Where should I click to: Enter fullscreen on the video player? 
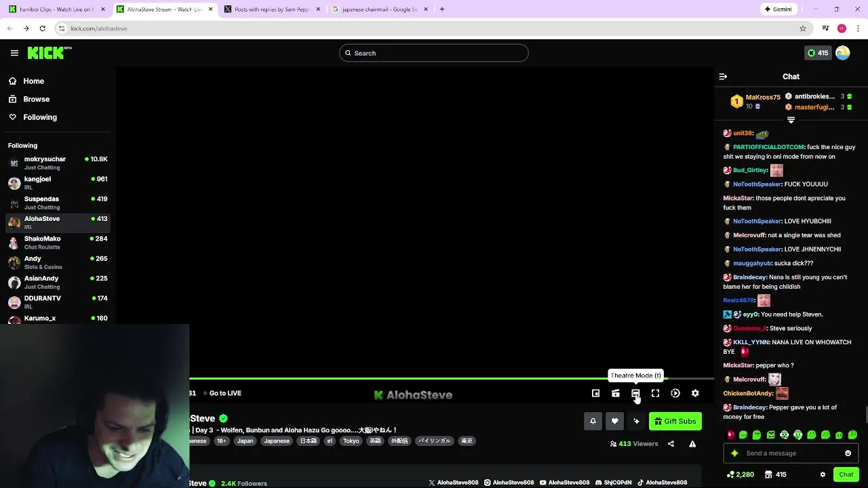pos(655,393)
